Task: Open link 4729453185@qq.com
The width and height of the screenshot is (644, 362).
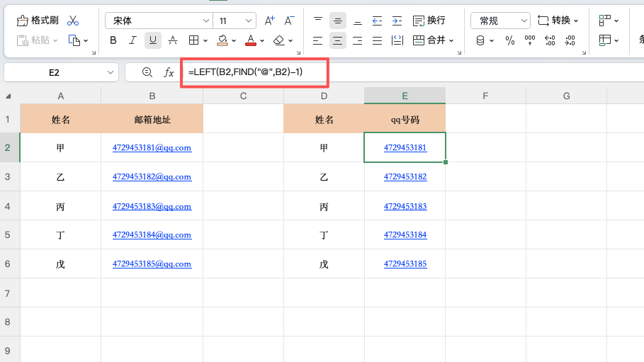Action: (x=152, y=264)
